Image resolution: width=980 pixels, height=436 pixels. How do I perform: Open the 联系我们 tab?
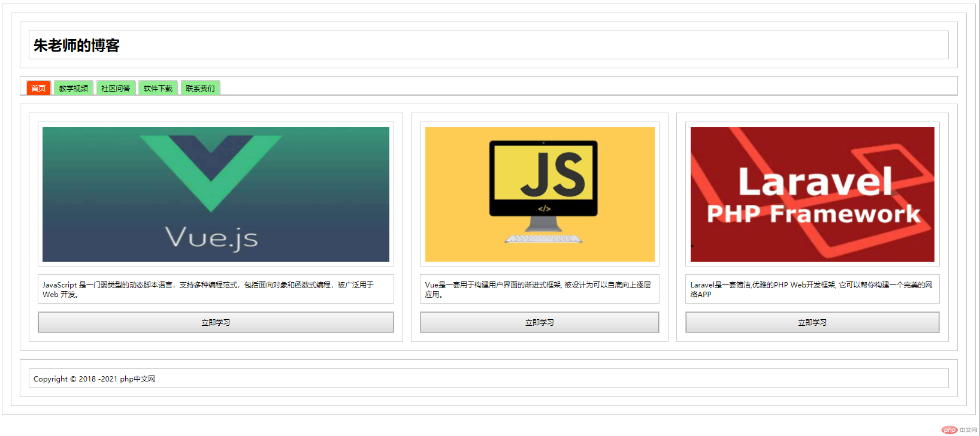click(200, 88)
